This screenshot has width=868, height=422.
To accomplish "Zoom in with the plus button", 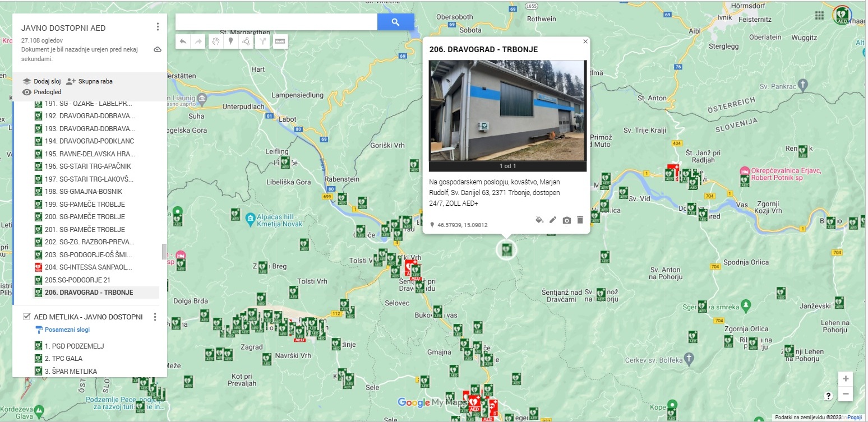I will click(x=846, y=378).
